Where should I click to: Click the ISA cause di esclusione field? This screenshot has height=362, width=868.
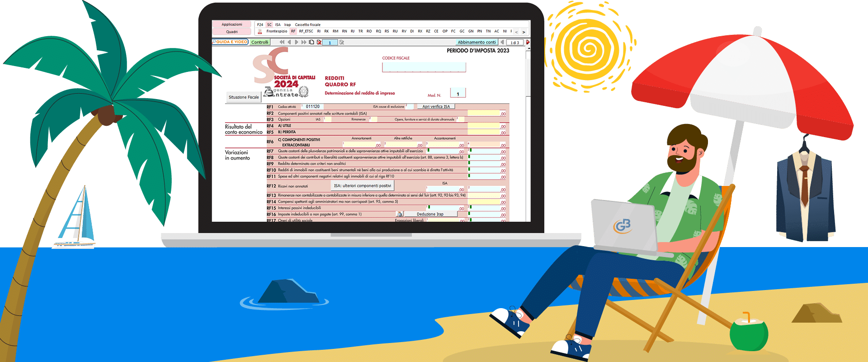click(410, 107)
